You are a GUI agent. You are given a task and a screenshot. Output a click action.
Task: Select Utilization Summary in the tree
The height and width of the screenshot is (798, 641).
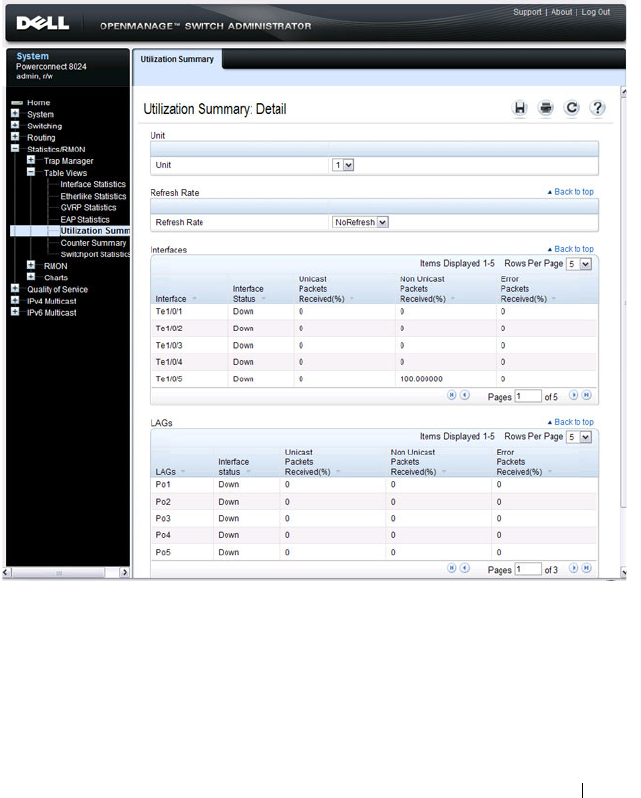95,231
